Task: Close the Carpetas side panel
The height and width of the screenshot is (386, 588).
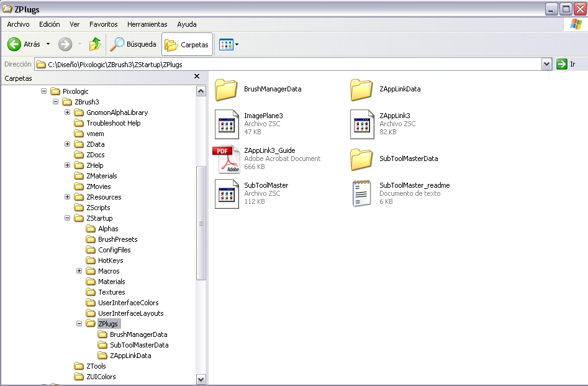Action: pos(197,76)
